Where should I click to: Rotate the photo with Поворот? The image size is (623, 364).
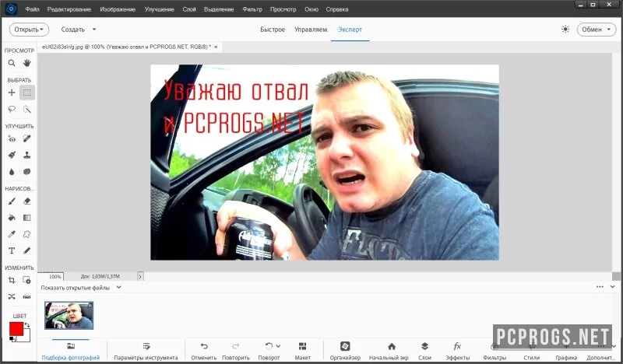coord(269,351)
